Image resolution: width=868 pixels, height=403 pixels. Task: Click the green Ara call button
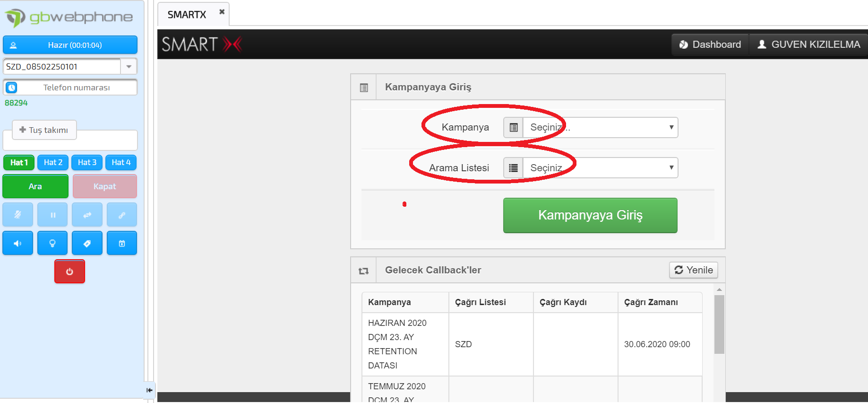[35, 186]
